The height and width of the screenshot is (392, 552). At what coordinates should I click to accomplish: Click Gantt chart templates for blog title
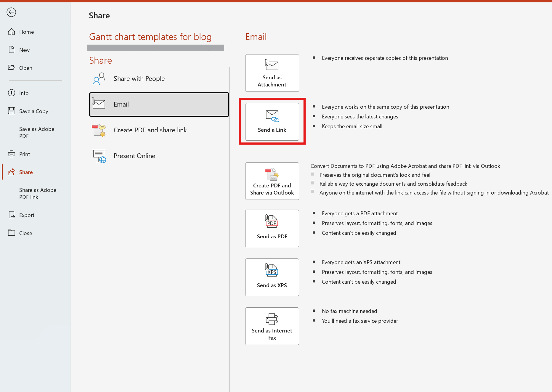150,37
